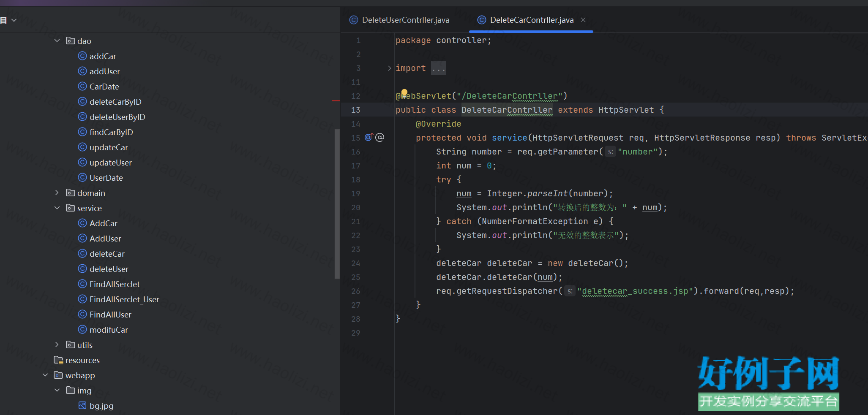The image size is (868, 415).
Task: Select modifuCar in the service folder
Action: pos(109,330)
